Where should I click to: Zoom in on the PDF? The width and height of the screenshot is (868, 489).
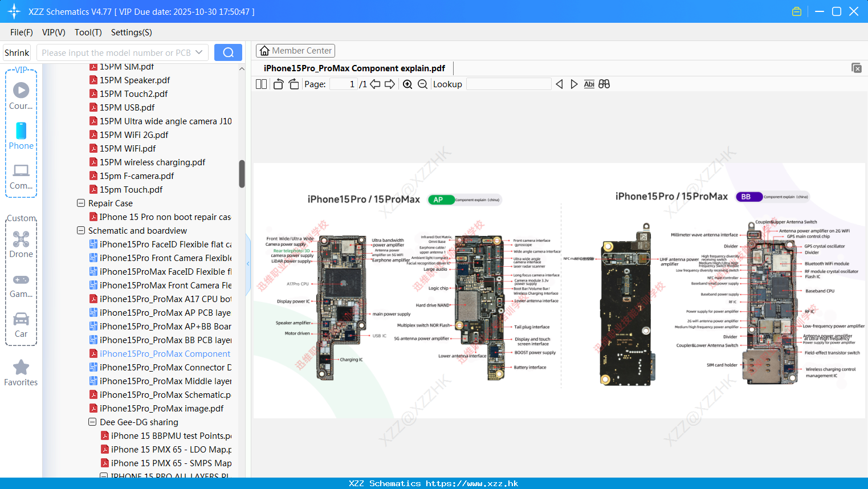tap(407, 84)
